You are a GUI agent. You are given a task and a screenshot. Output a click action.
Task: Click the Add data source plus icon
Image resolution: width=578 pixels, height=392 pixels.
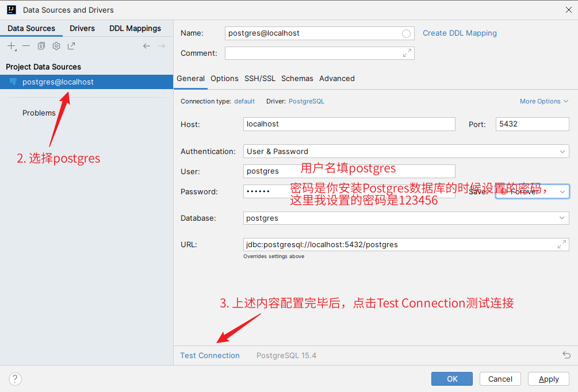12,46
